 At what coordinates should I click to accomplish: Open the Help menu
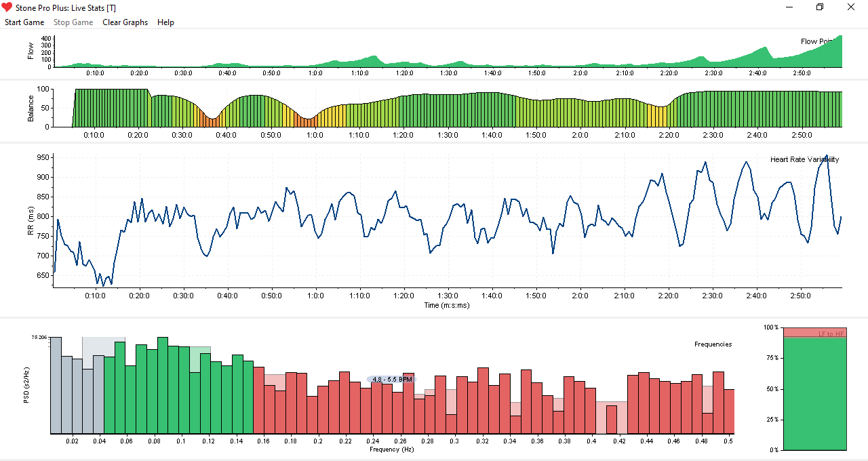pos(165,22)
